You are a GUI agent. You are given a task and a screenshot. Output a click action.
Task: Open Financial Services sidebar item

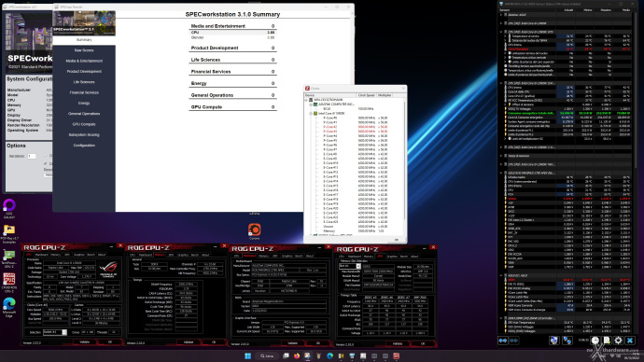(x=84, y=92)
